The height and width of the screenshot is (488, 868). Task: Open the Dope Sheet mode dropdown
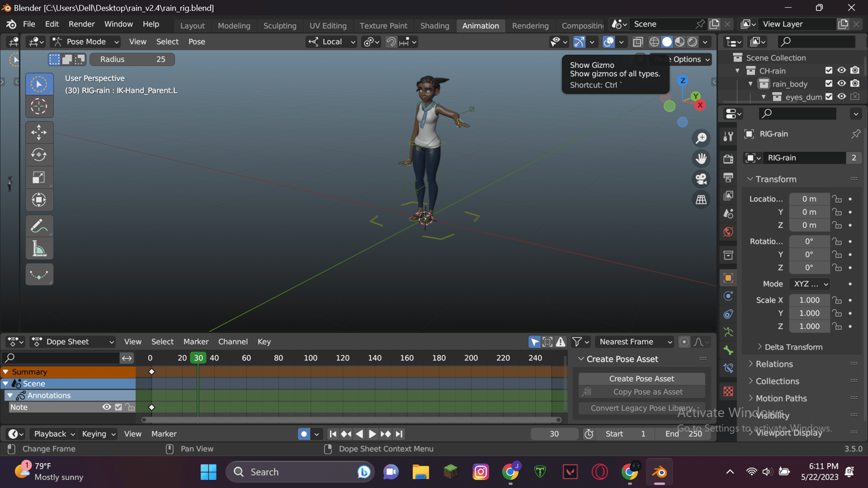[73, 342]
